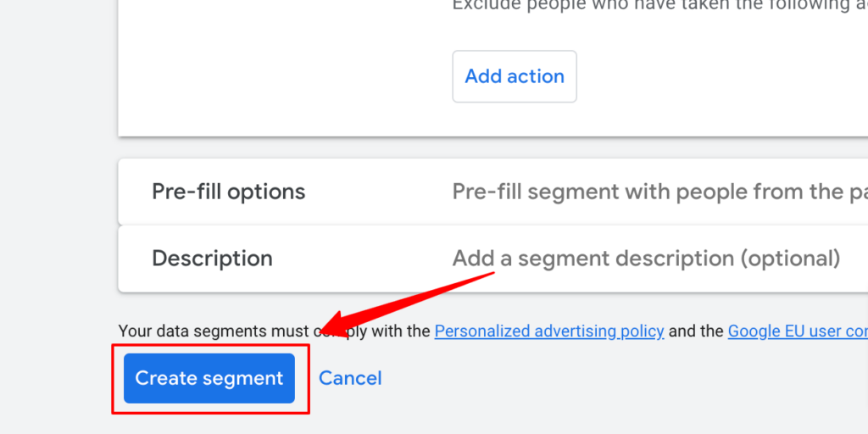Click the tail end of the red arrow

pos(490,274)
